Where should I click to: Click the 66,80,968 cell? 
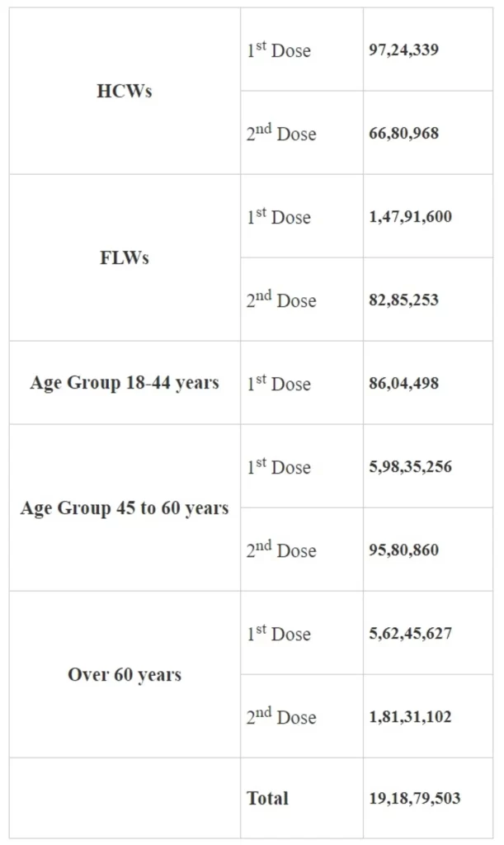[403, 134]
